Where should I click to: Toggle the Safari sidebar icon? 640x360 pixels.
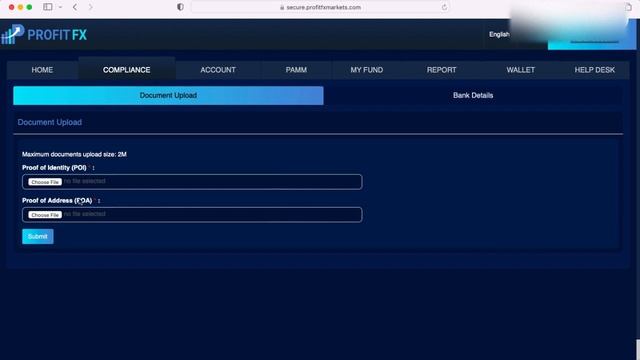click(x=48, y=7)
